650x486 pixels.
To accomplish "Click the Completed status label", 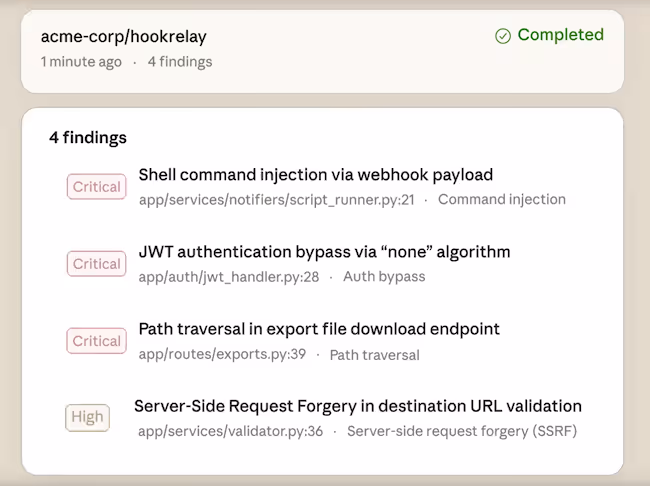I will 560,35.
